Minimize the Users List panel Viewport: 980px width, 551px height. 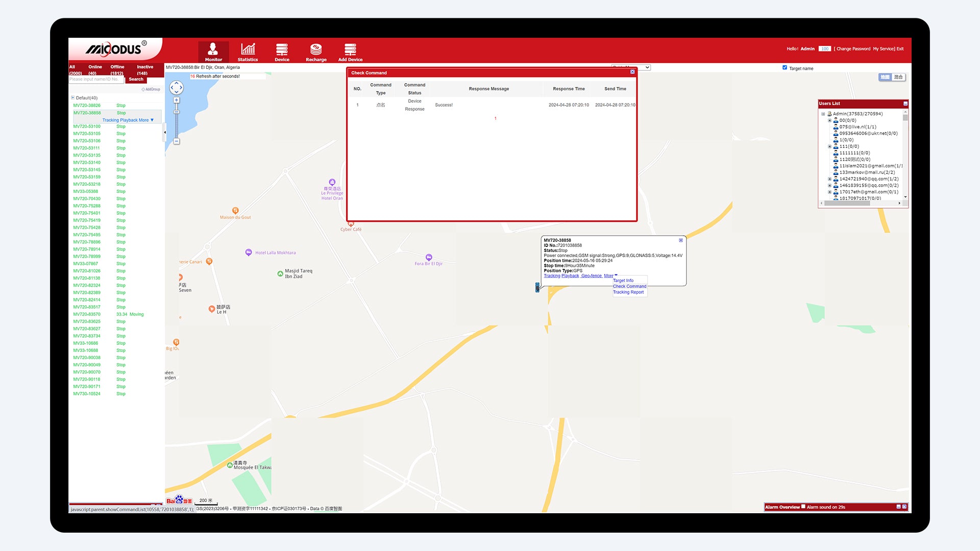(x=905, y=104)
